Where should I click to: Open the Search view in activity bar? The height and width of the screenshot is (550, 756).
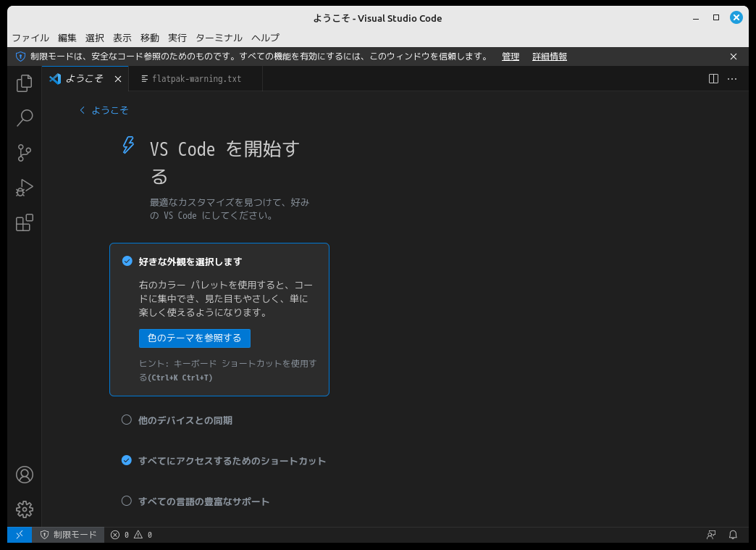click(24, 117)
